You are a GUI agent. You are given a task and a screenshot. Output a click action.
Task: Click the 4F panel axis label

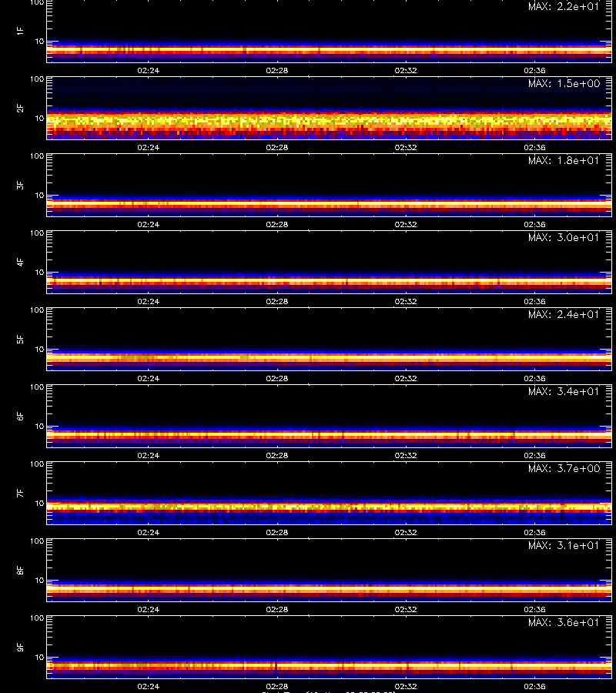tap(20, 262)
